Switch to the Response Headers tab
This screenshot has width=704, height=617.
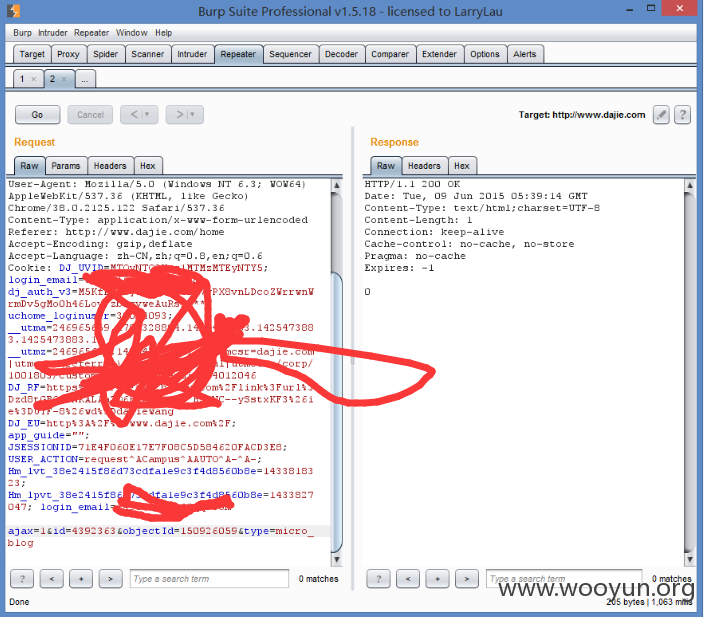tap(424, 166)
